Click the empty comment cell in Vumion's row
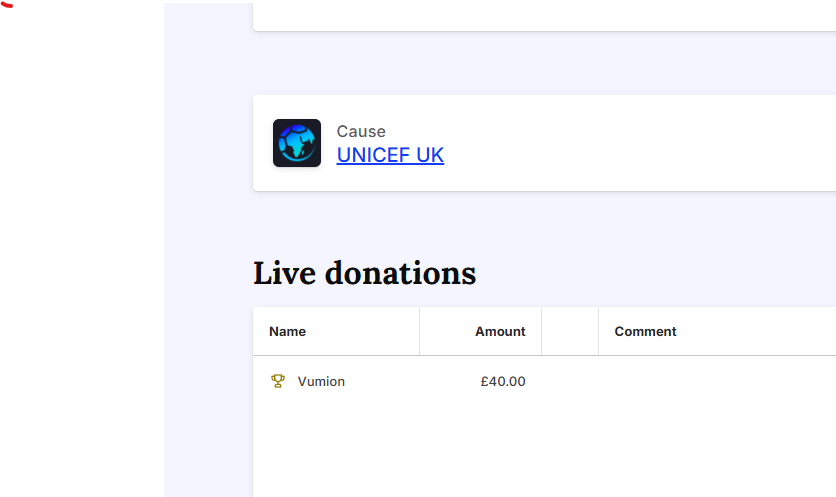836x497 pixels. pos(717,381)
